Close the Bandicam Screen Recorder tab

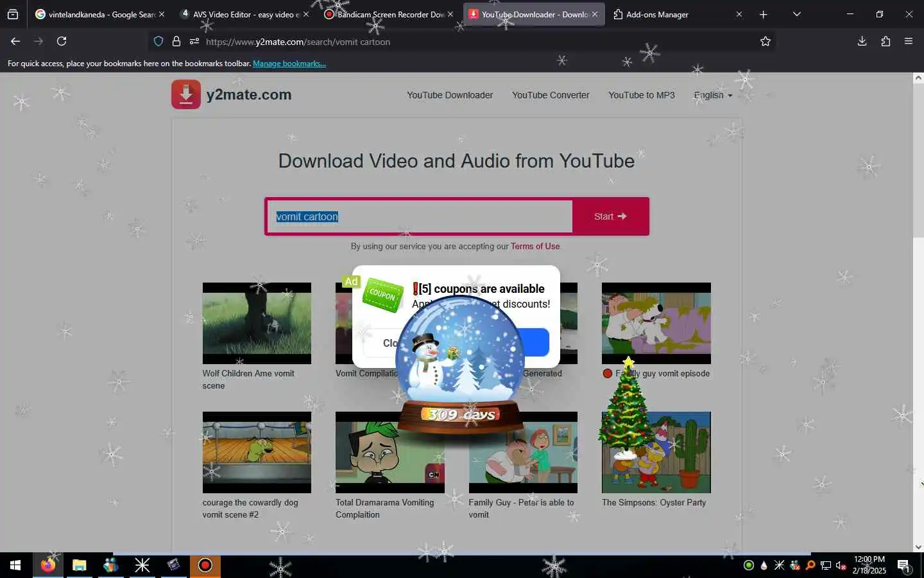(450, 14)
